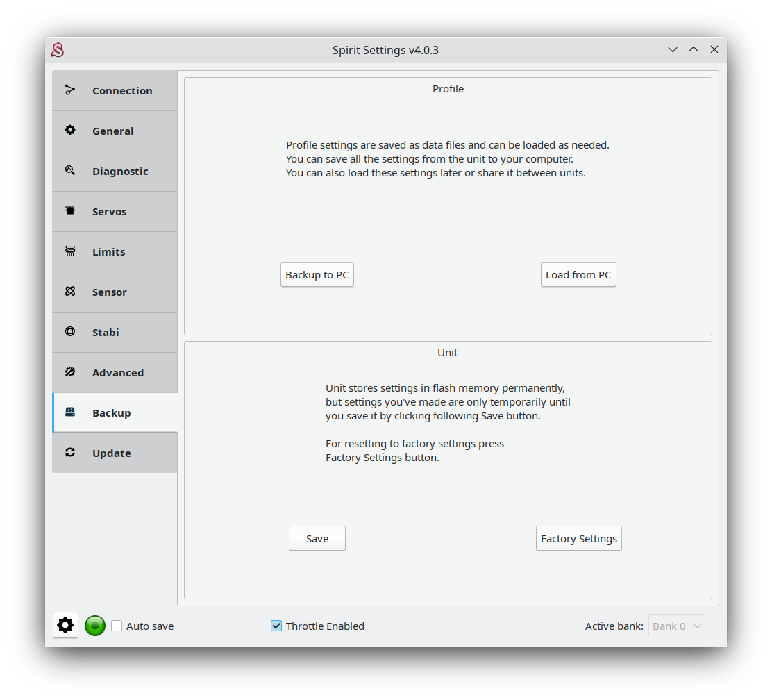
Task: Enable the Auto save checkbox
Action: [117, 626]
